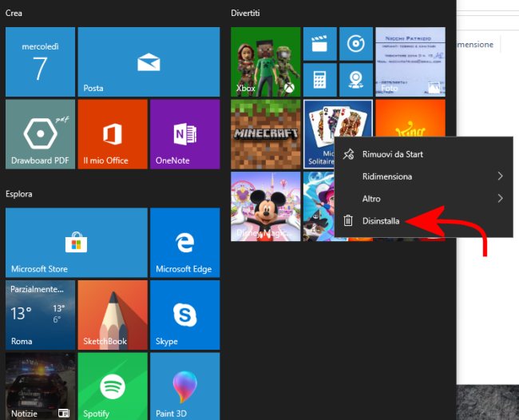Screen dimensions: 519x420
Task: Open the Posta mail tile
Action: pyautogui.click(x=149, y=62)
